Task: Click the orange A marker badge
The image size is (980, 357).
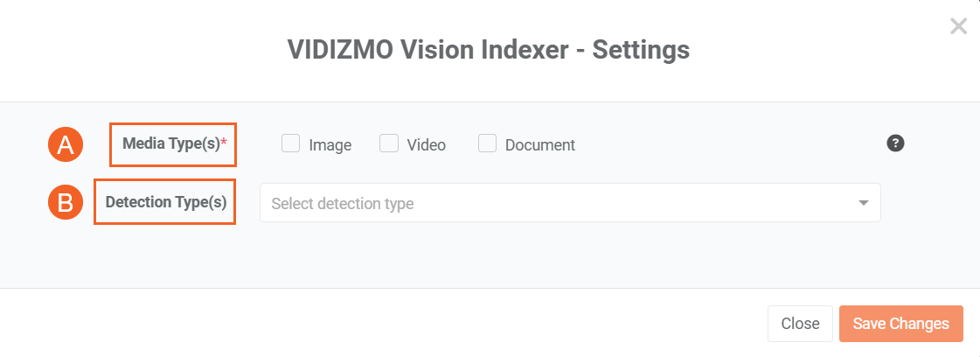Action: [65, 145]
